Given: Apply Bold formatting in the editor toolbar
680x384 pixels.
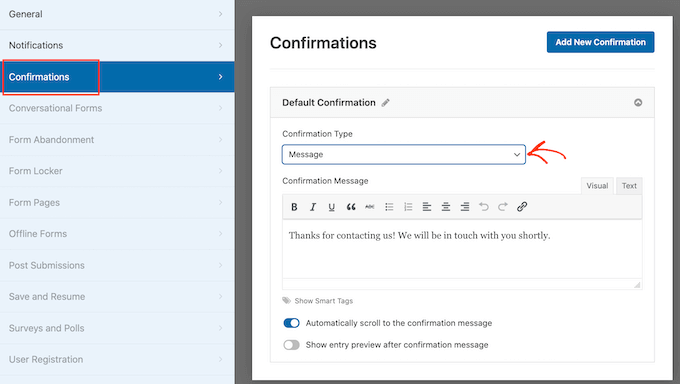Looking at the screenshot, I should [x=294, y=207].
